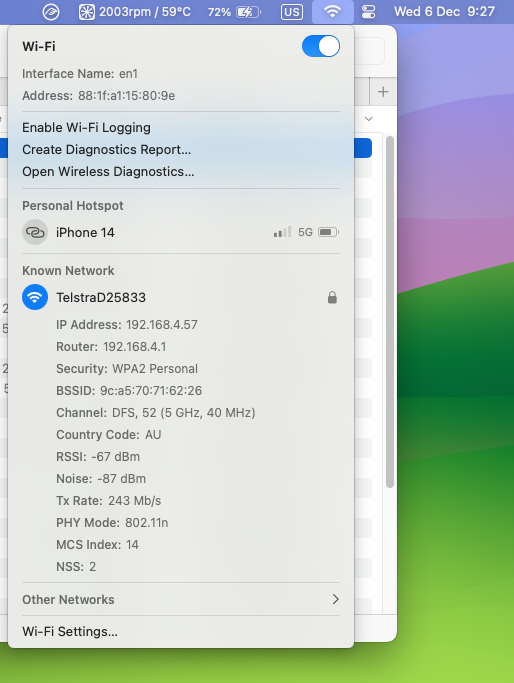514x683 pixels.
Task: Click the MCS Index 14 line
Action: [97, 544]
